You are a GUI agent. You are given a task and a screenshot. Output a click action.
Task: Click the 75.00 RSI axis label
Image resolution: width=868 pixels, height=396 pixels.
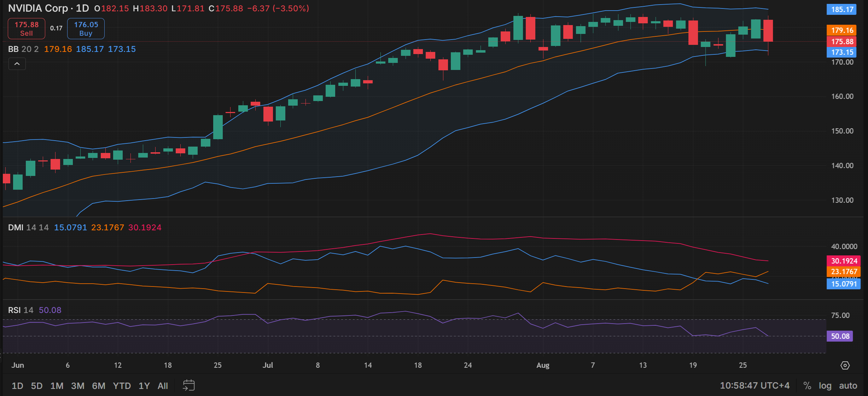click(840, 315)
